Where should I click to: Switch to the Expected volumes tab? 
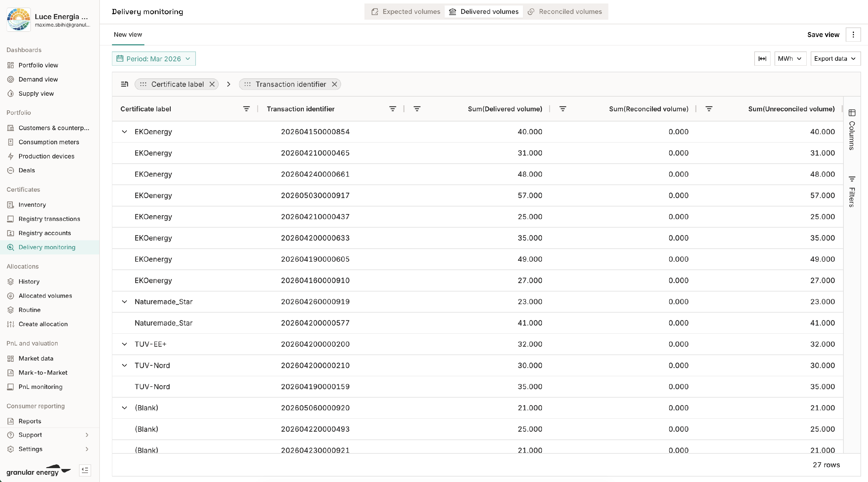[x=405, y=12]
